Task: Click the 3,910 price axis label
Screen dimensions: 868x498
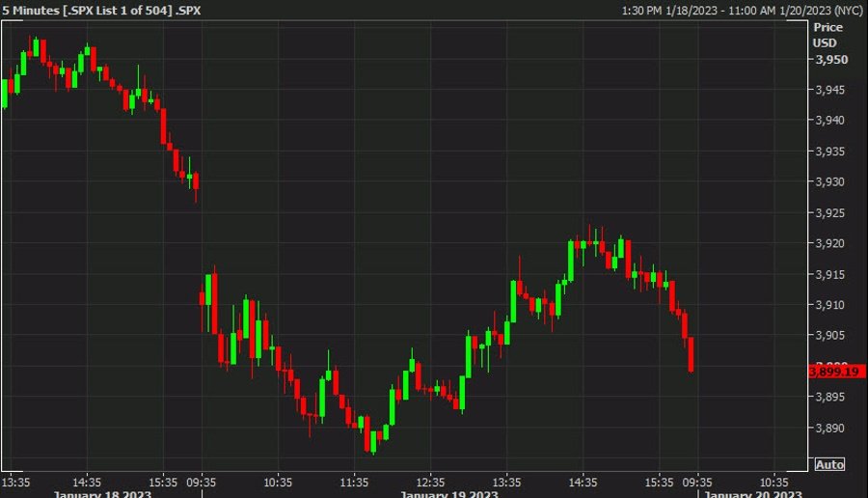Action: click(x=830, y=305)
